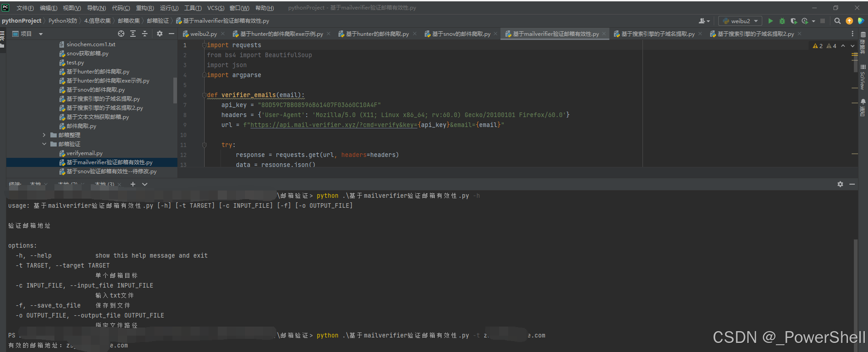
Task: Close 本地 (3) terminal tab
Action: pos(119,184)
